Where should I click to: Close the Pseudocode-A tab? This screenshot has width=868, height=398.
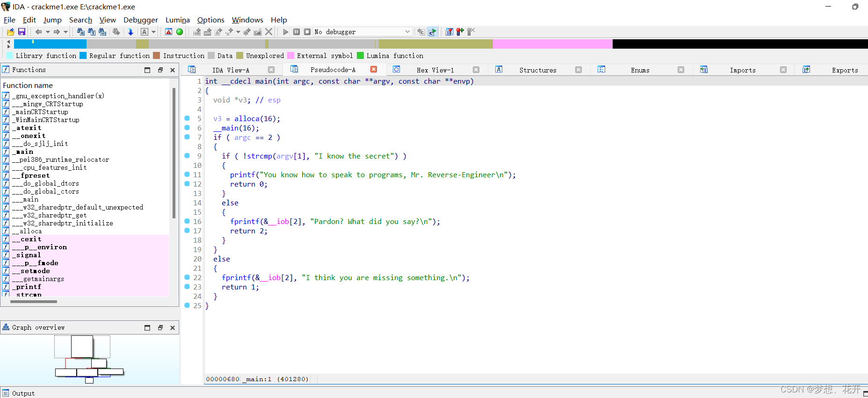pyautogui.click(x=374, y=69)
